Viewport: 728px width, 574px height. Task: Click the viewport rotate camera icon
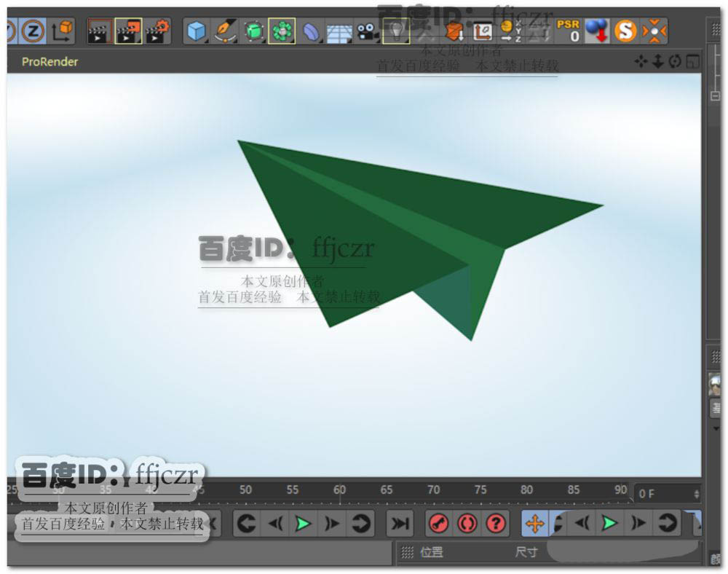pyautogui.click(x=675, y=61)
